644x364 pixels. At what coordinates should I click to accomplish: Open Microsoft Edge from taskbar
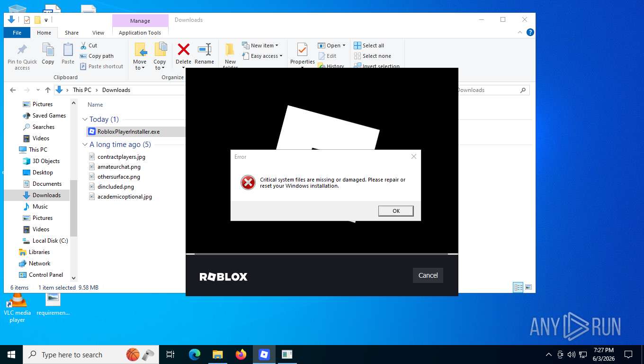pyautogui.click(x=195, y=355)
